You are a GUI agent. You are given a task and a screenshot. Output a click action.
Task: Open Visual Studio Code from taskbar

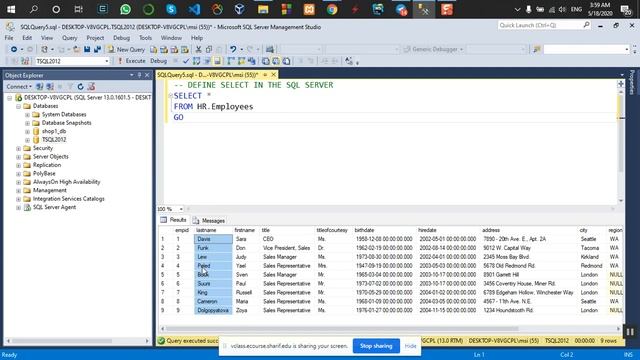click(x=194, y=9)
